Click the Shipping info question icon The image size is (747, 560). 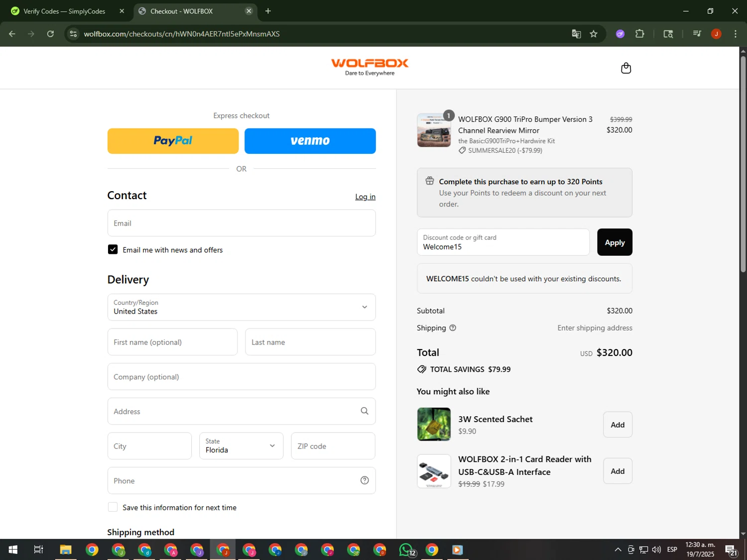pyautogui.click(x=453, y=328)
